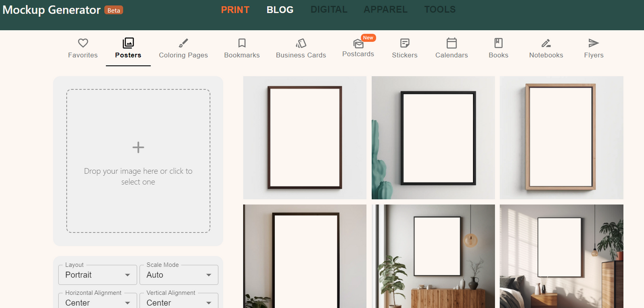This screenshot has width=644, height=308.
Task: Open the Books icon category
Action: tap(499, 43)
